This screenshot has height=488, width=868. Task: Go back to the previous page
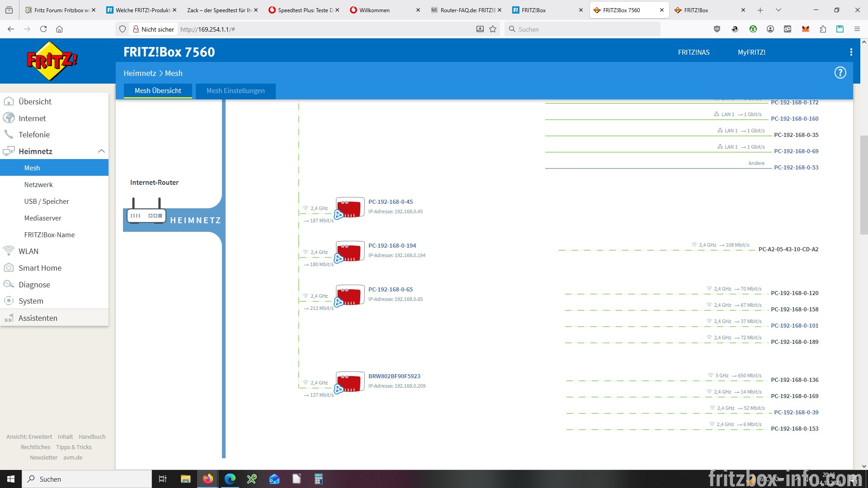click(x=11, y=29)
